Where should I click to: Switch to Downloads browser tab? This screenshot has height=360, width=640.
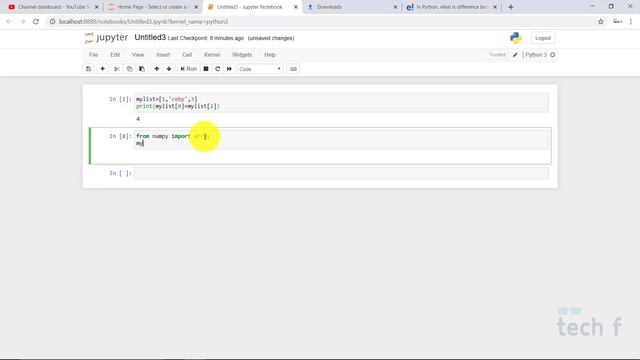(351, 7)
